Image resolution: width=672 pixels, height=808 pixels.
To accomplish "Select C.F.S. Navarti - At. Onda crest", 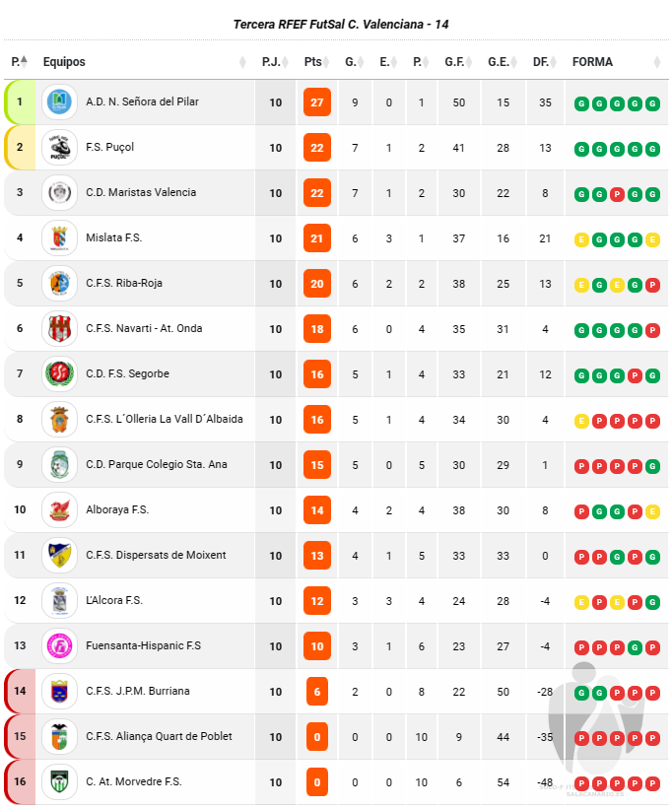I will pos(59,329).
